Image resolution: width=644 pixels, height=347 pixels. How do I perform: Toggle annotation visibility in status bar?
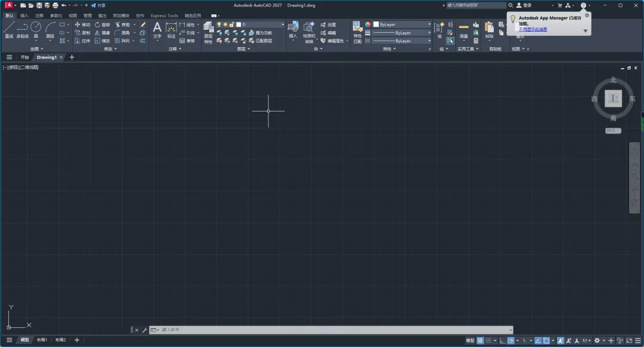[561, 340]
